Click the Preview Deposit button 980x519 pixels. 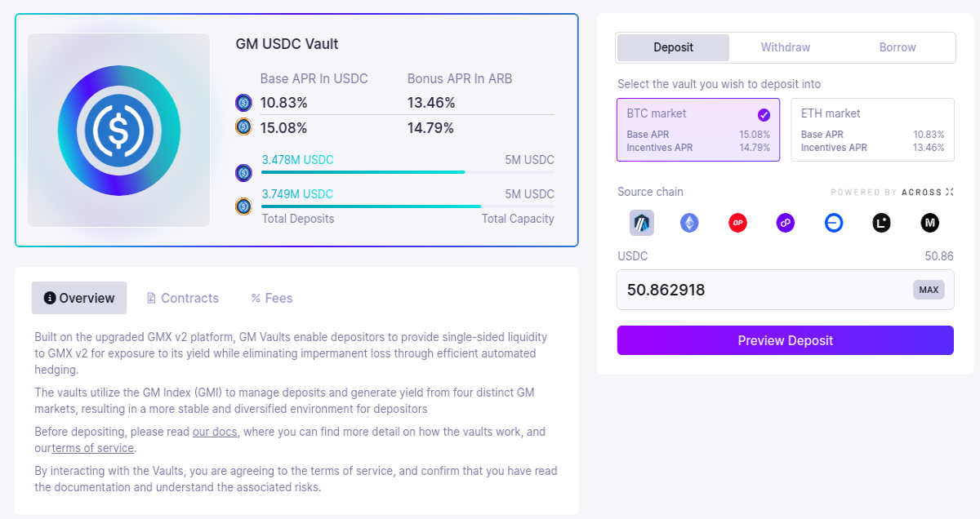point(786,340)
